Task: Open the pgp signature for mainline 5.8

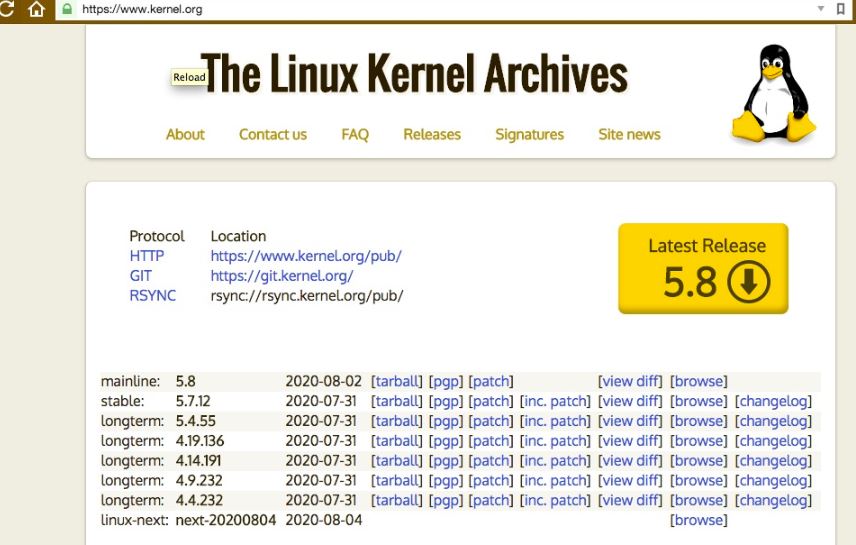Action: click(x=446, y=381)
